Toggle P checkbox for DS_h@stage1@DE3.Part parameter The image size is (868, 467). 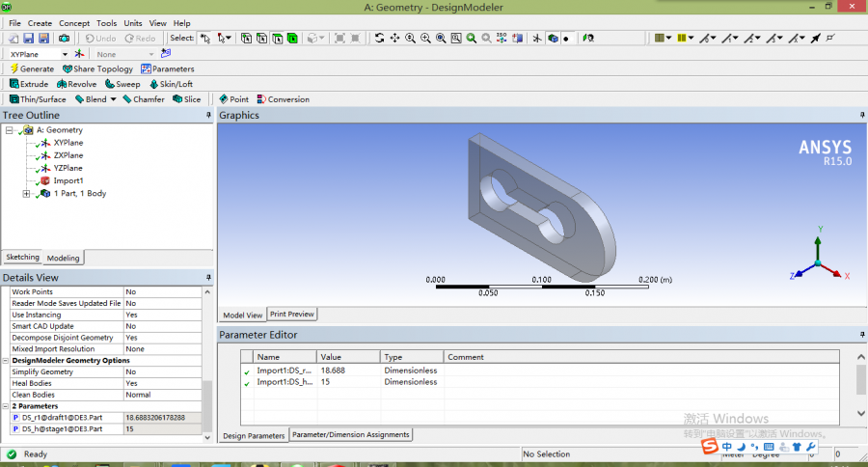(x=15, y=428)
